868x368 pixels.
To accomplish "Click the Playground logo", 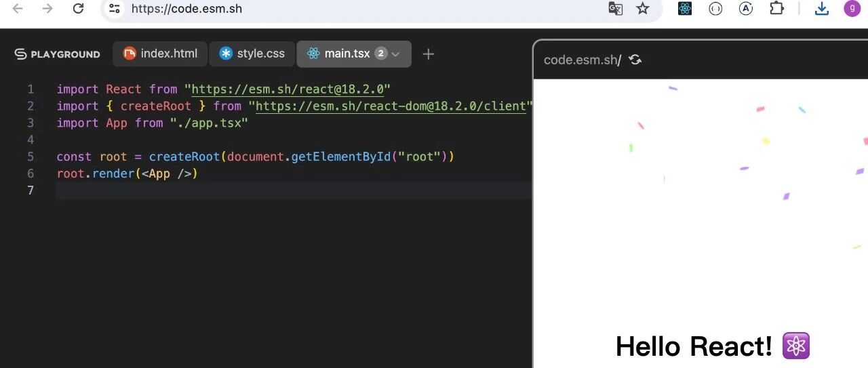I will [x=57, y=54].
